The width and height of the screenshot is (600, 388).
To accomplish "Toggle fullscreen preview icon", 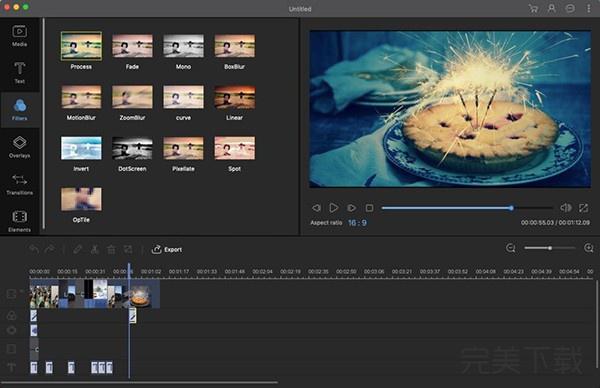I will (583, 208).
